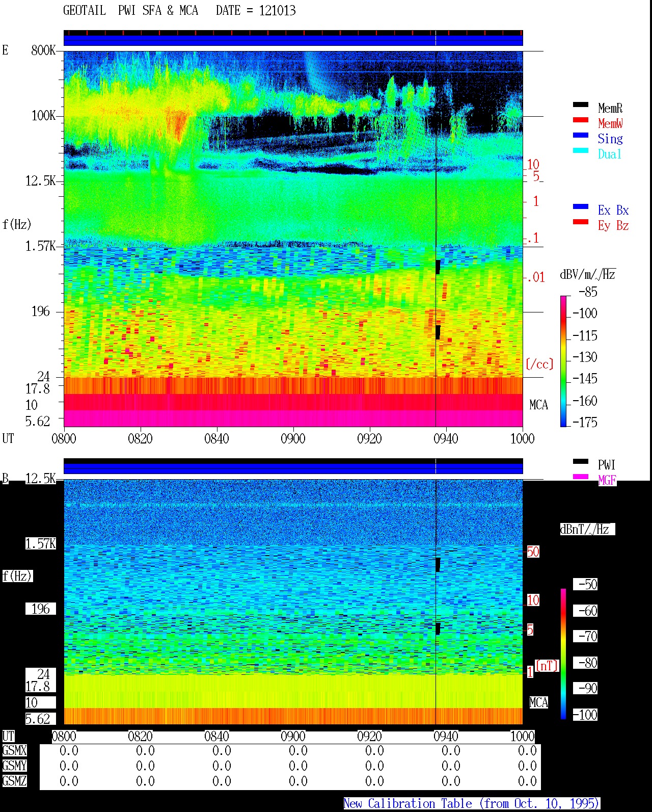Viewport: 652px width, 812px height.
Task: Click the blue mode status bar above E panel
Action: 293,40
